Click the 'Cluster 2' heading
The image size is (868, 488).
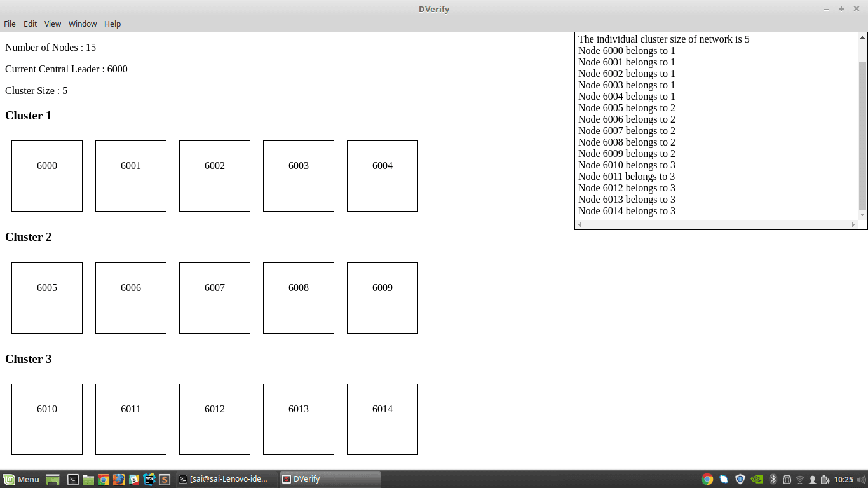click(28, 237)
